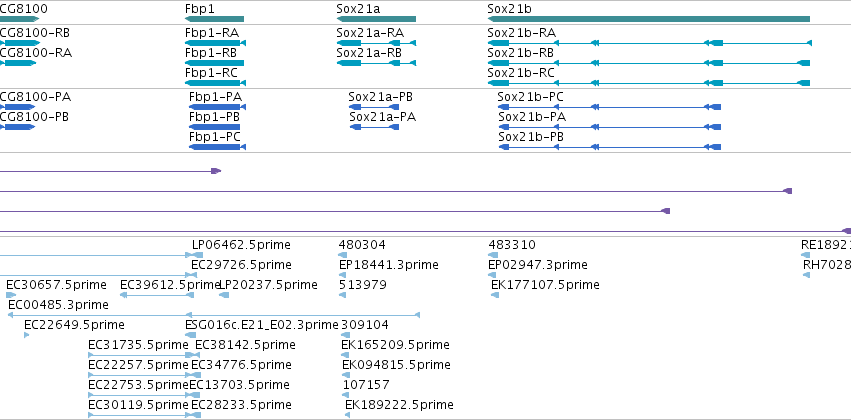This screenshot has height=420, width=851.
Task: Select the Fbp1-PA protein feature
Action: pos(217,107)
